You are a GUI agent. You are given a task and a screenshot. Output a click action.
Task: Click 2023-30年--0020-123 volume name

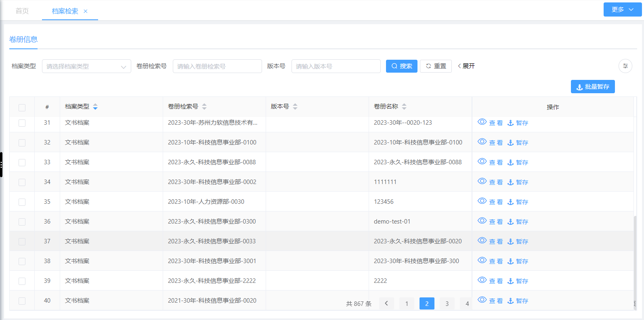point(403,123)
